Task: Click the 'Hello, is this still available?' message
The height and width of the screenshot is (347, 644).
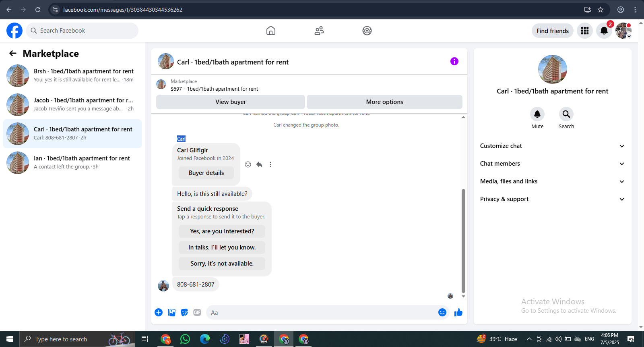Action: (212, 194)
